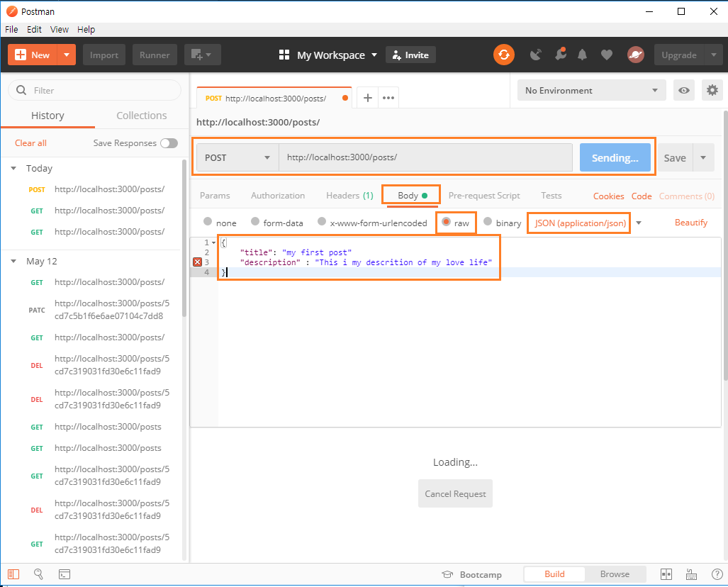Click the heart icon in header
Image resolution: width=728 pixels, height=587 pixels.
[x=606, y=55]
